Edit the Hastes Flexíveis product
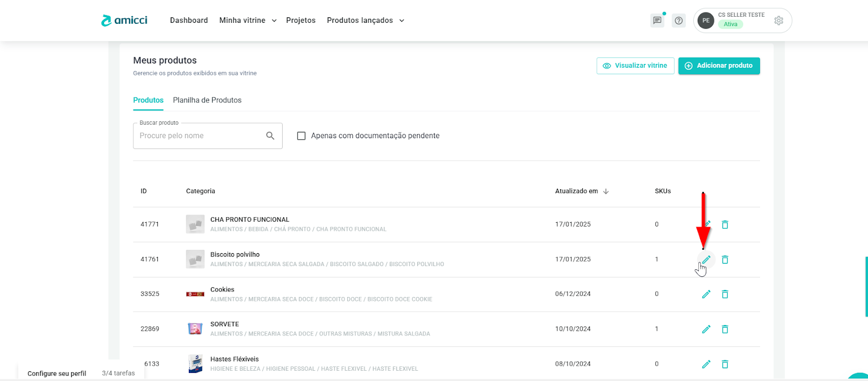 coord(706,364)
